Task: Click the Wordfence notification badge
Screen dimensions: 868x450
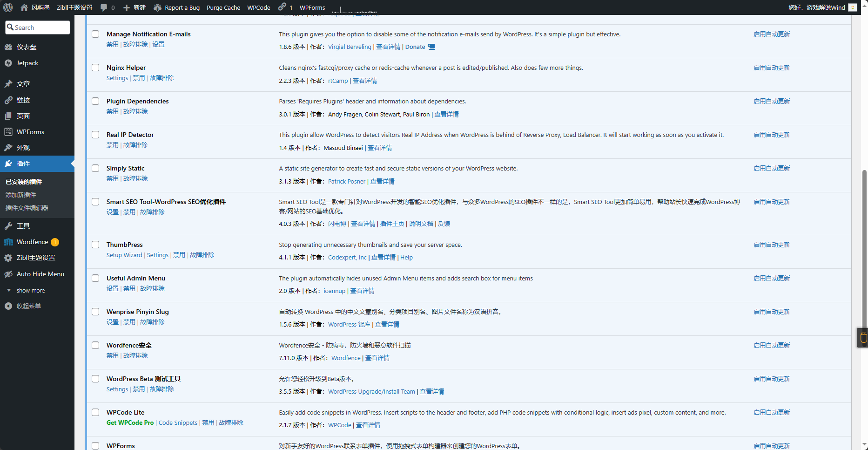Action: coord(55,242)
